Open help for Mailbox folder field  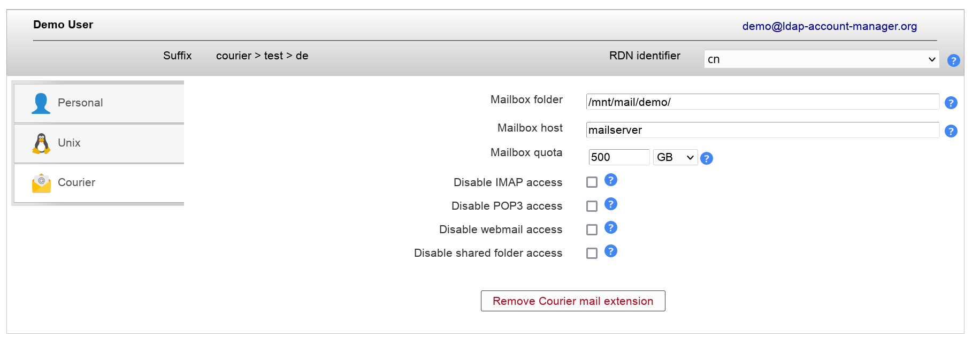pos(951,103)
